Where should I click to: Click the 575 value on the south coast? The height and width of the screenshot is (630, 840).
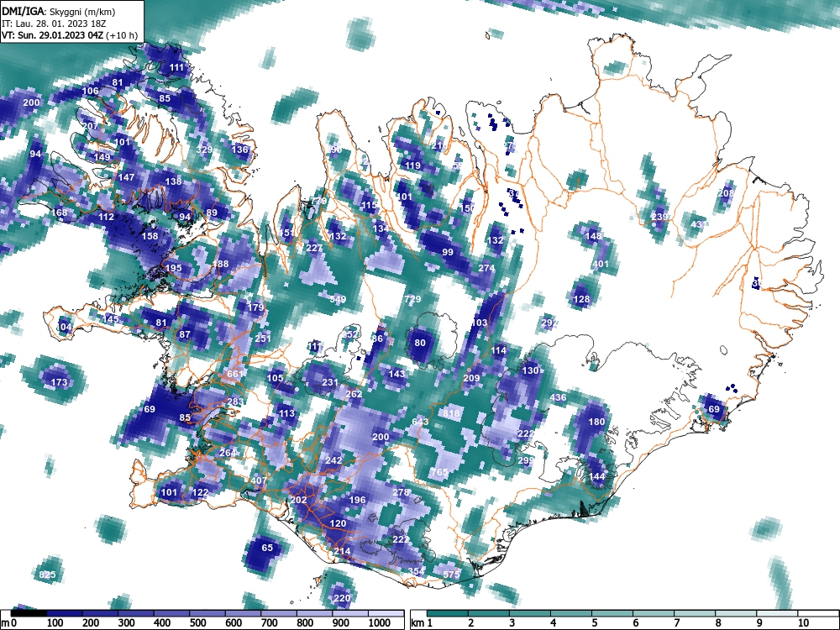[451, 575]
